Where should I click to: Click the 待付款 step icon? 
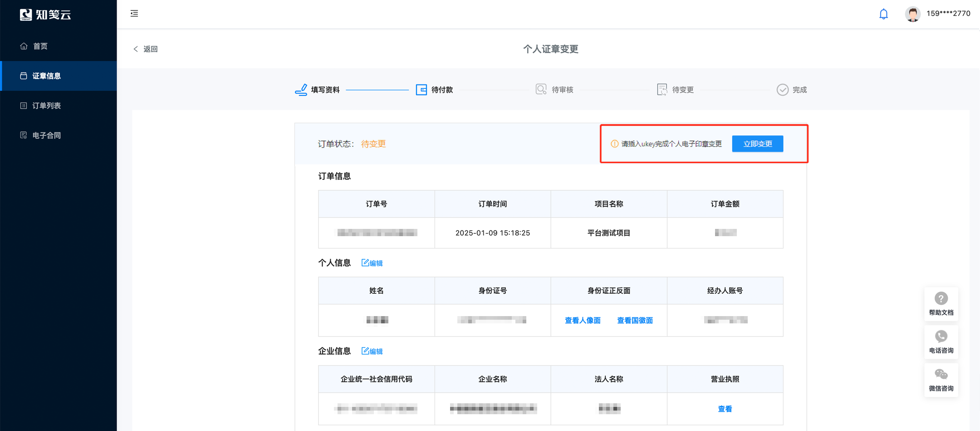pyautogui.click(x=421, y=89)
